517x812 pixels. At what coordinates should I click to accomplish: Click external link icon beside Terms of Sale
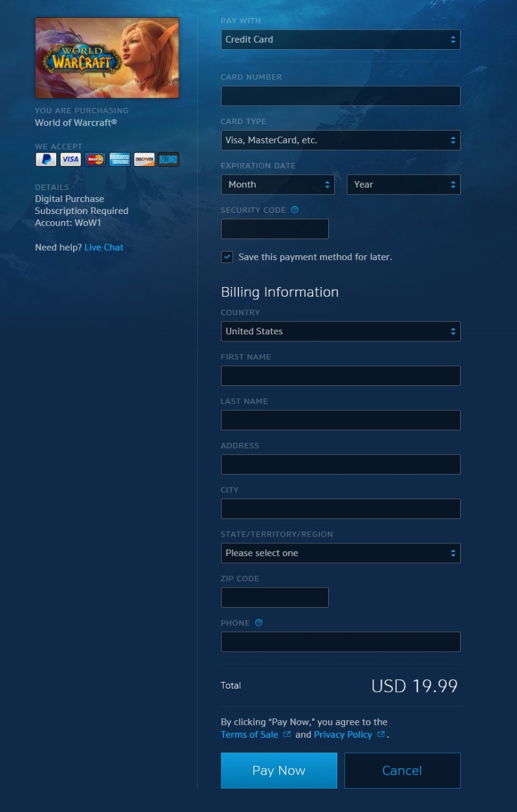(x=287, y=734)
